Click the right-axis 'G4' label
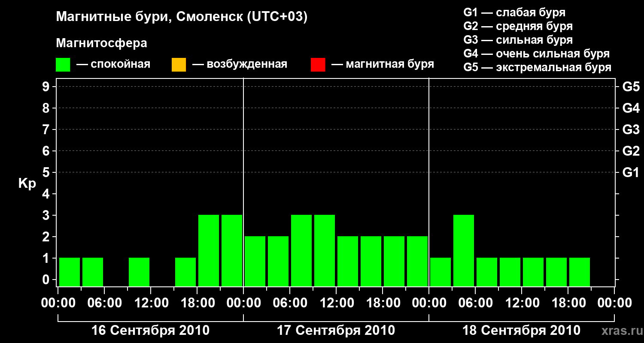The image size is (644, 343). [x=631, y=108]
